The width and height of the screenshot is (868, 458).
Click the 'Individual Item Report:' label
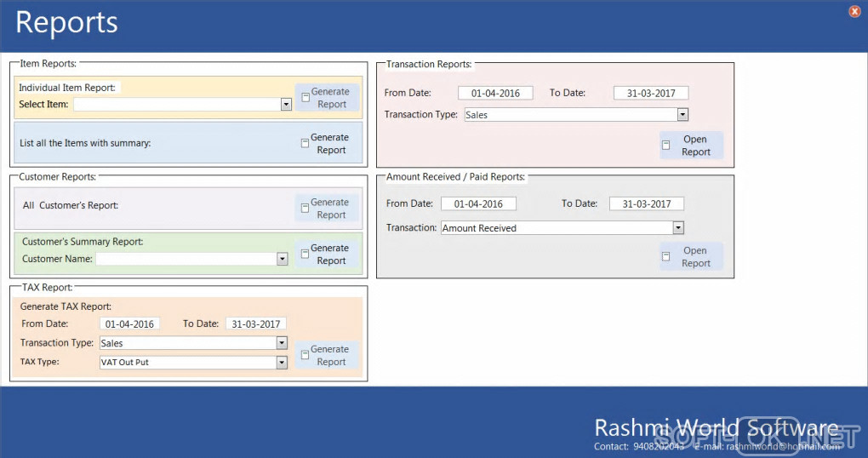click(x=67, y=88)
